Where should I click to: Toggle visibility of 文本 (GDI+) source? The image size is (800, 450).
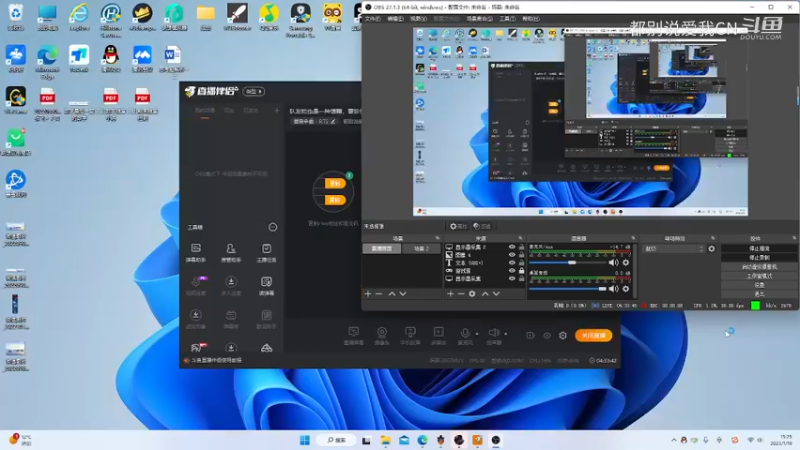coord(512,263)
